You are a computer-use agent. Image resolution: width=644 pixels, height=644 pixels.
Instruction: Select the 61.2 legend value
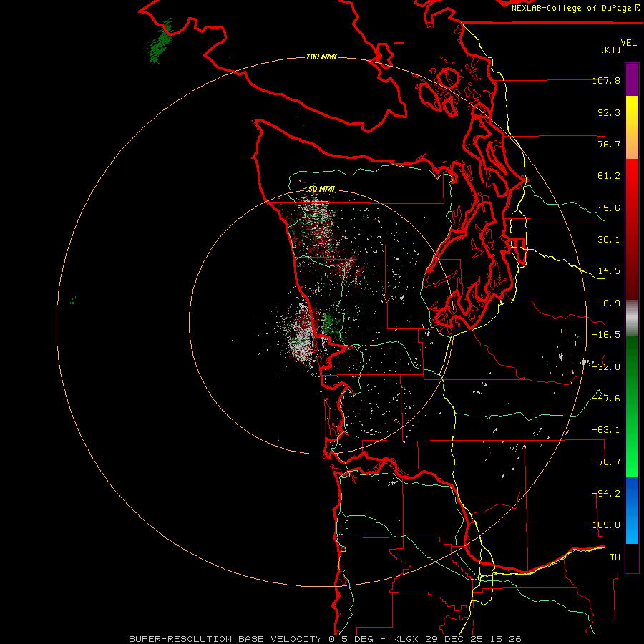609,176
